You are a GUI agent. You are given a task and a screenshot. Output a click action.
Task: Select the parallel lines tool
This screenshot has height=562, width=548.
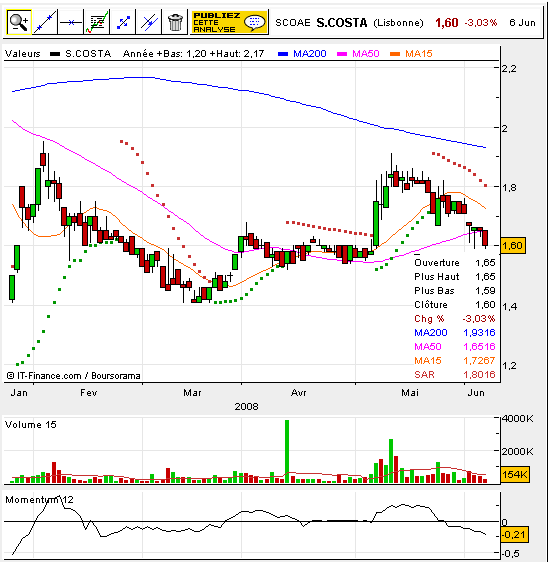click(149, 22)
